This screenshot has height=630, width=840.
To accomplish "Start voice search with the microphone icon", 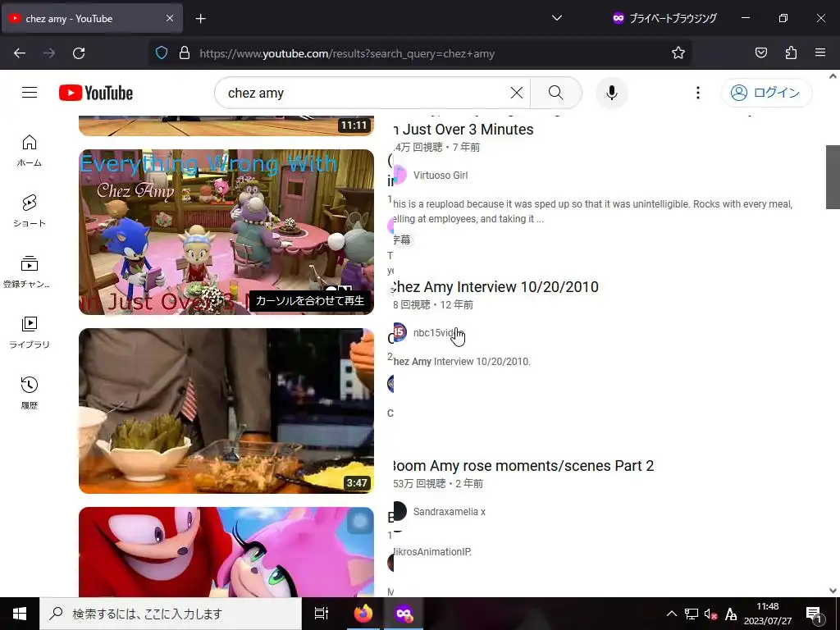I will tap(612, 93).
